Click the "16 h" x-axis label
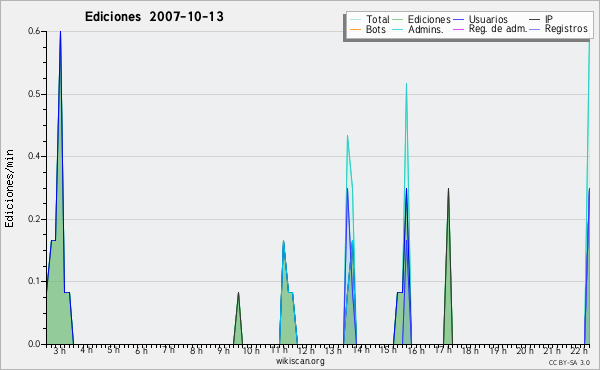The width and height of the screenshot is (600, 370). (x=416, y=350)
